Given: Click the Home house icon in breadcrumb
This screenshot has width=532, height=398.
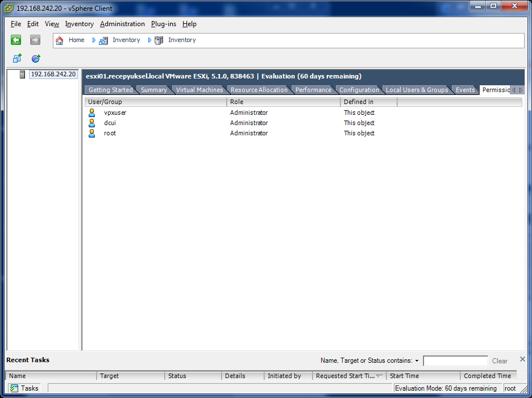Looking at the screenshot, I should click(59, 40).
